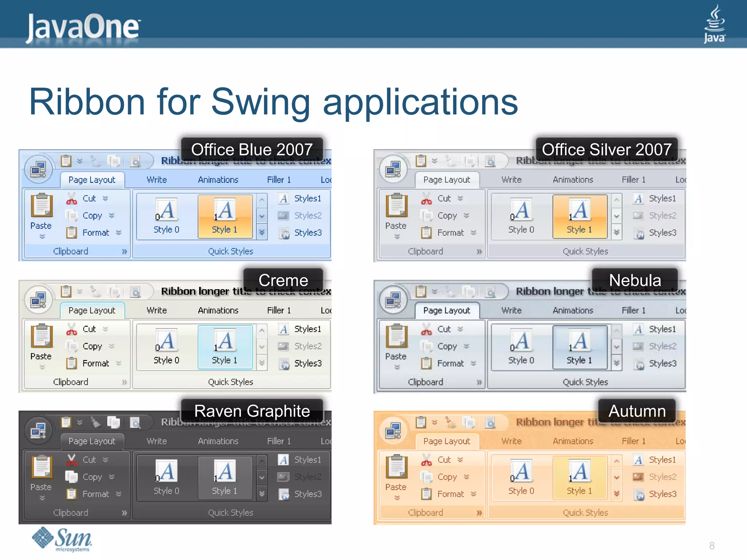
Task: Select Style 0 gallery item in Office Silver ribbon
Action: tap(521, 217)
